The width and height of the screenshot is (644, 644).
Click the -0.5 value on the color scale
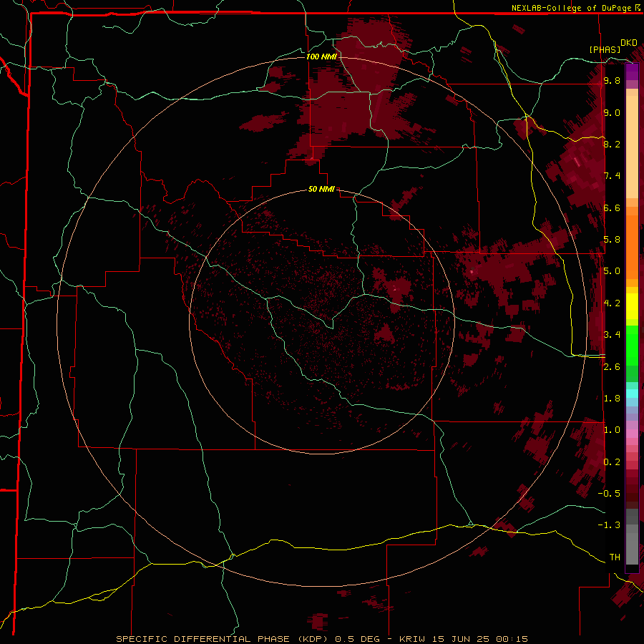pos(609,494)
